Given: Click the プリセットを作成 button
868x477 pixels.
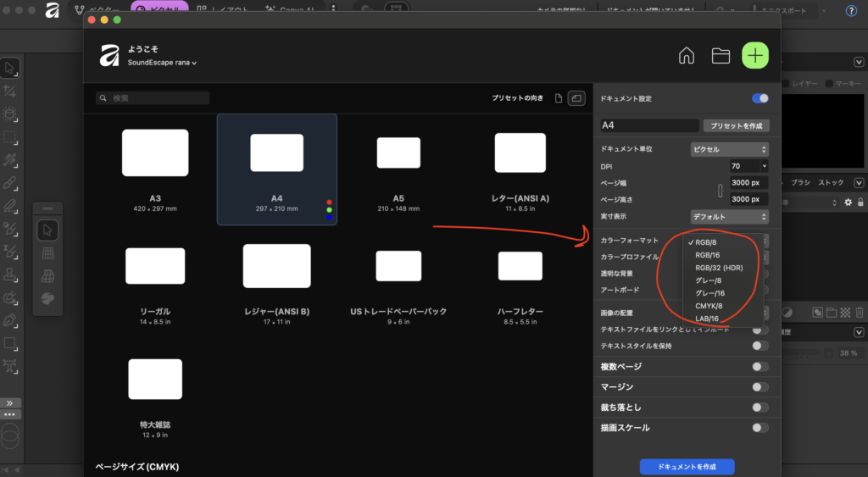Looking at the screenshot, I should tap(736, 125).
